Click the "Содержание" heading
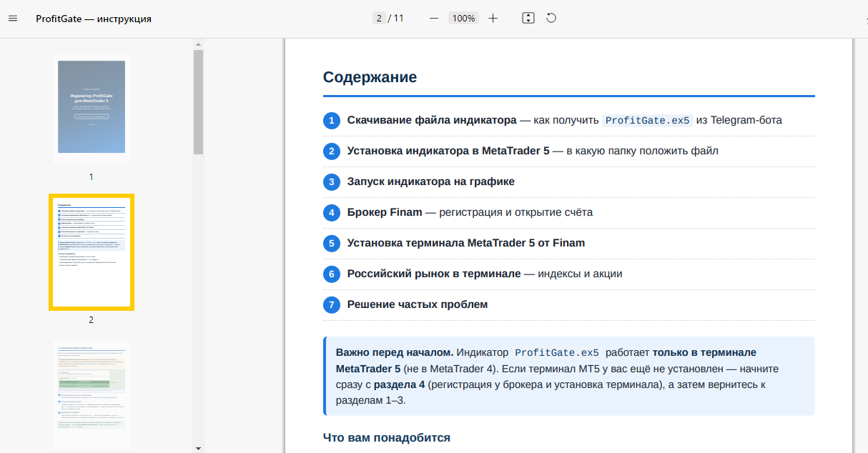Viewport: 868px width, 453px height. tap(370, 77)
